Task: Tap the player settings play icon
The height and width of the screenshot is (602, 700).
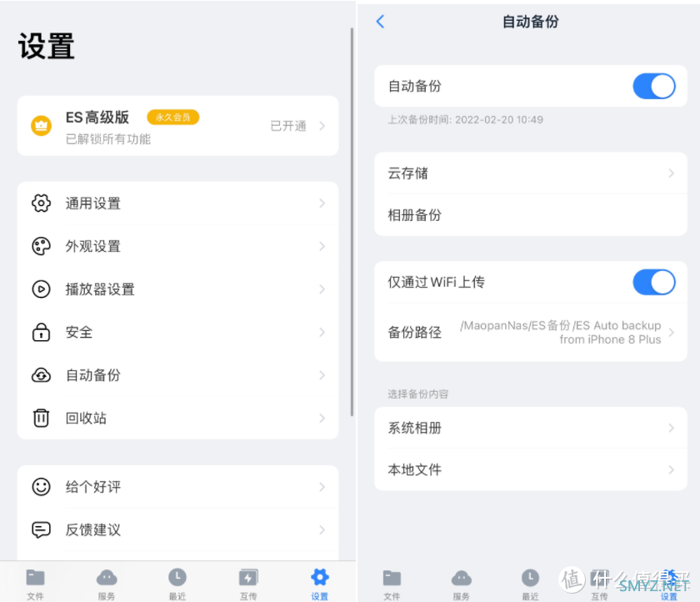Action: click(x=41, y=289)
